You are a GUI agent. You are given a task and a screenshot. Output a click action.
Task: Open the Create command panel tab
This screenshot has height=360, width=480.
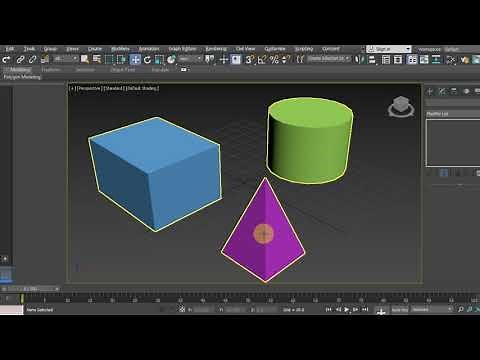click(430, 91)
